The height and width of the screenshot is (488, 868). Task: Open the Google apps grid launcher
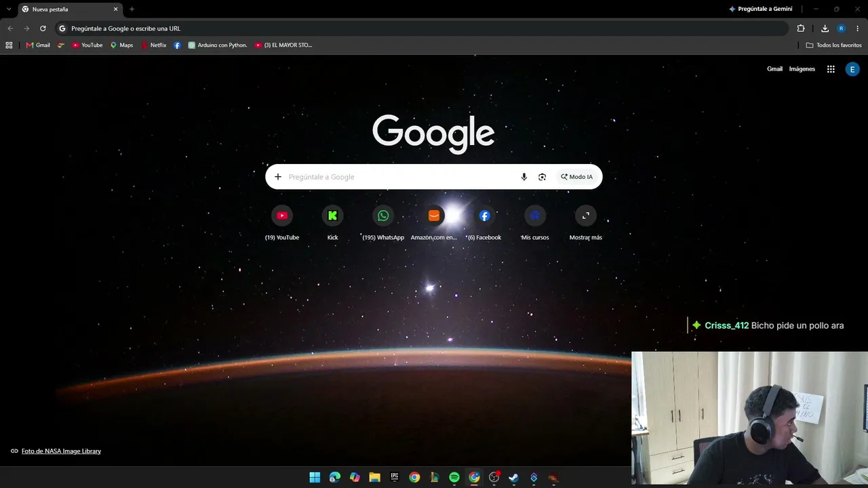(x=831, y=69)
